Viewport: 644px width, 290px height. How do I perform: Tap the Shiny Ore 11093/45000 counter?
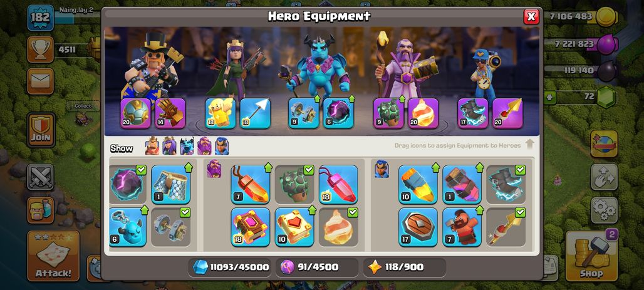coord(231,267)
